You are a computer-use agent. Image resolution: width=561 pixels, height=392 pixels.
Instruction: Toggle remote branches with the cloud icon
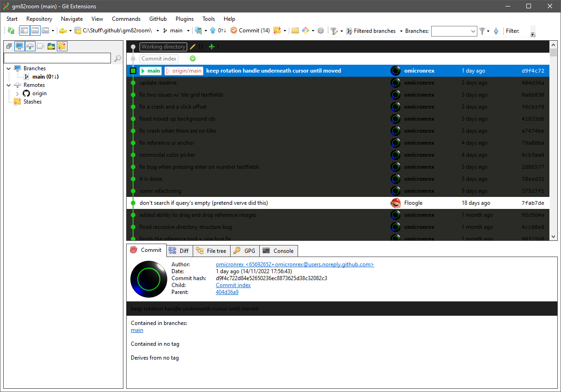click(30, 46)
